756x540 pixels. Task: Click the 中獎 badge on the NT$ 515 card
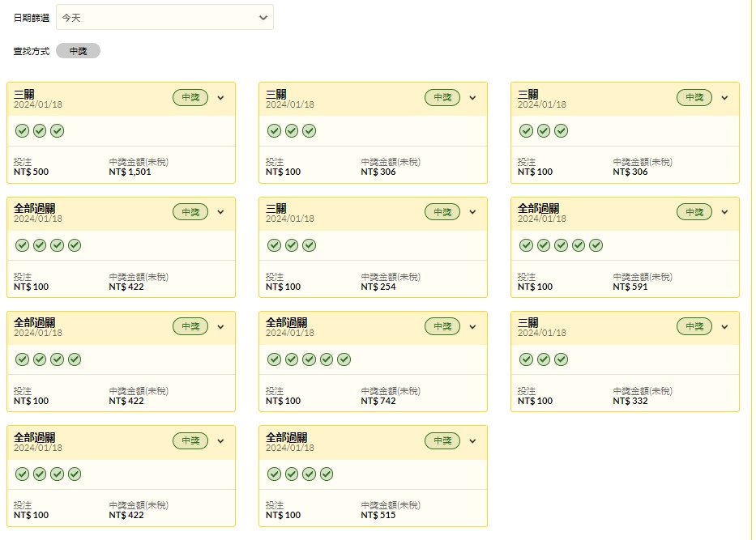(x=442, y=440)
